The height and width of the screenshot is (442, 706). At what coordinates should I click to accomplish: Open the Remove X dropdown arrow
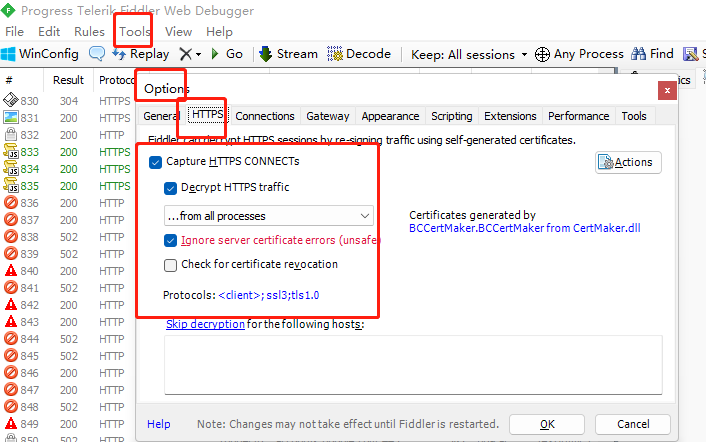(x=198, y=54)
